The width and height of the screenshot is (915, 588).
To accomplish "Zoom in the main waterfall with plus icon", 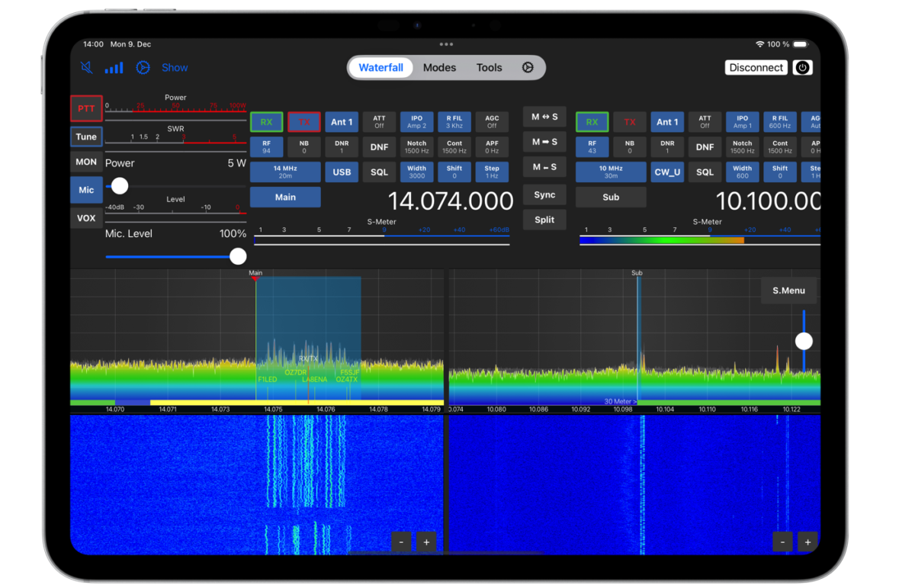I will tap(425, 542).
